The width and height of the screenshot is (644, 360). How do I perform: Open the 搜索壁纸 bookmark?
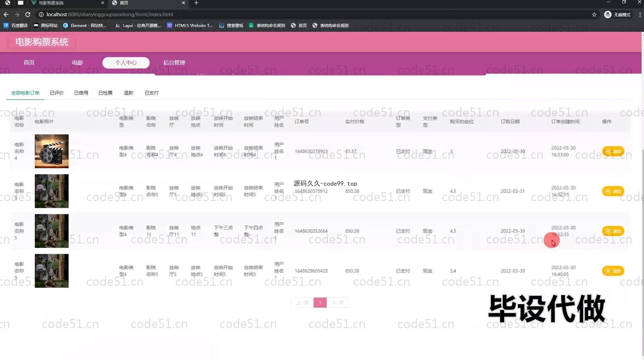pos(231,25)
